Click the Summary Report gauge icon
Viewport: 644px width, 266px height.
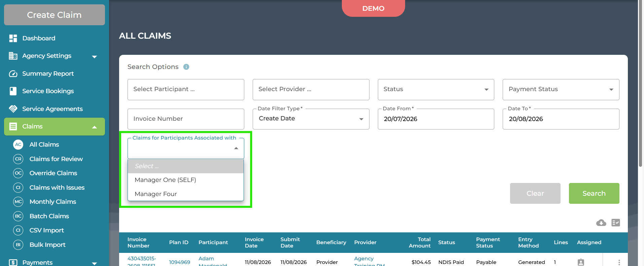(x=13, y=74)
